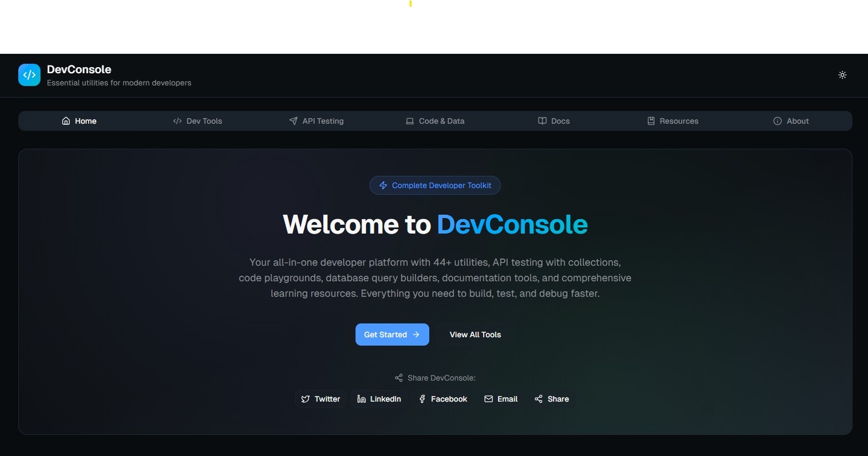Viewport: 868px width, 456px height.
Task: Toggle the light theme sun icon
Action: [x=842, y=74]
